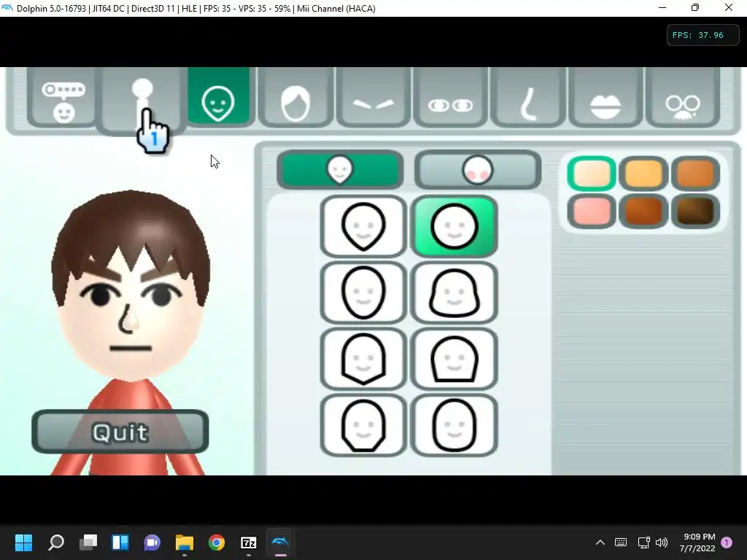Screen dimensions: 747x560
Task: Open the eyebrows tab
Action: (x=373, y=97)
